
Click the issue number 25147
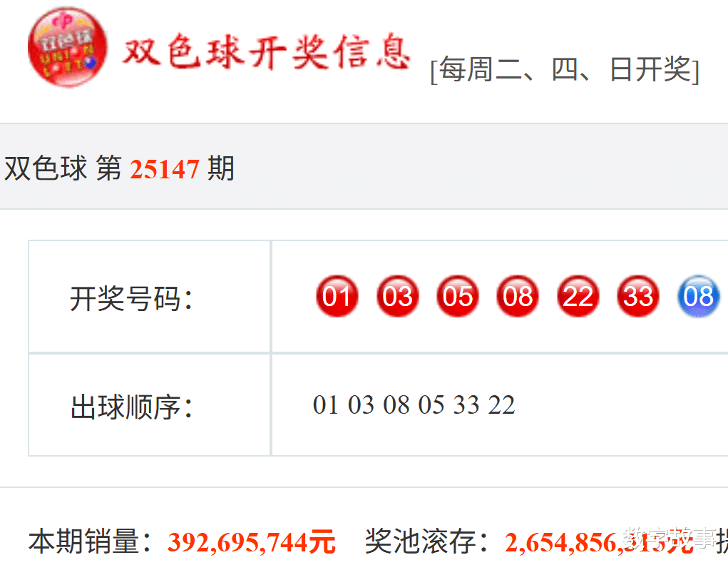click(x=165, y=168)
